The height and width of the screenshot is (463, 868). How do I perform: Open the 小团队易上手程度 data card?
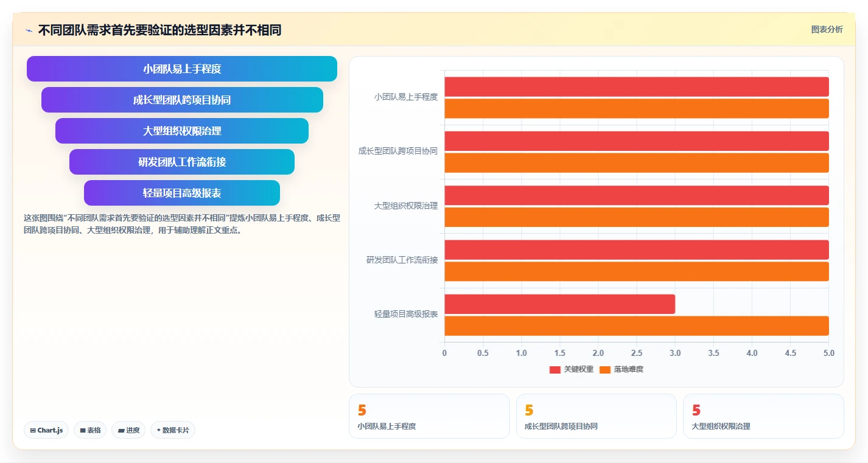429,416
